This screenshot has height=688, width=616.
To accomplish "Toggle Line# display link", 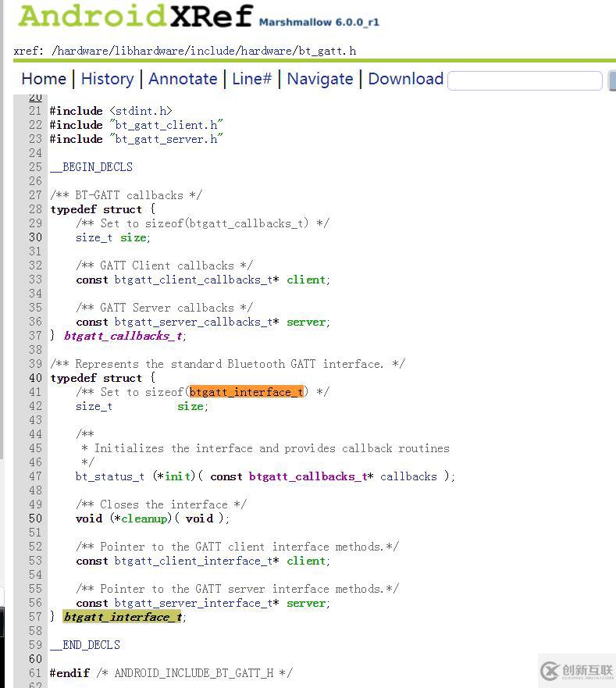I will 252,79.
